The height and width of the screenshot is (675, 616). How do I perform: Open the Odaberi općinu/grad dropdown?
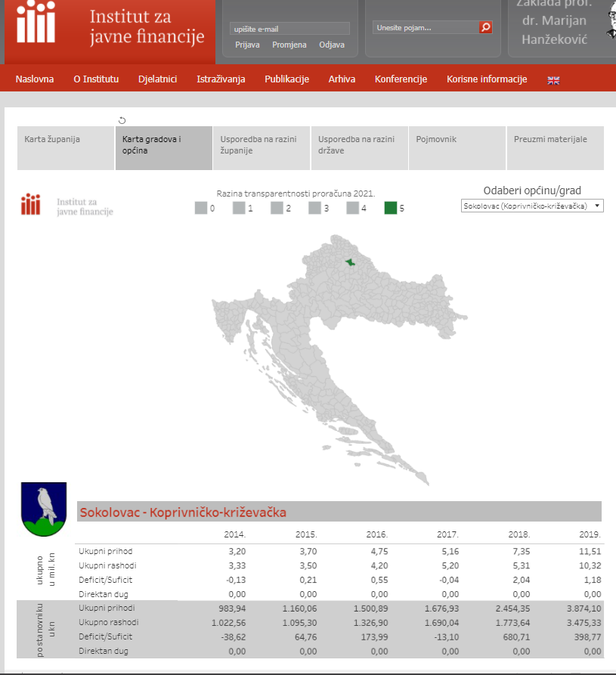[x=532, y=206]
